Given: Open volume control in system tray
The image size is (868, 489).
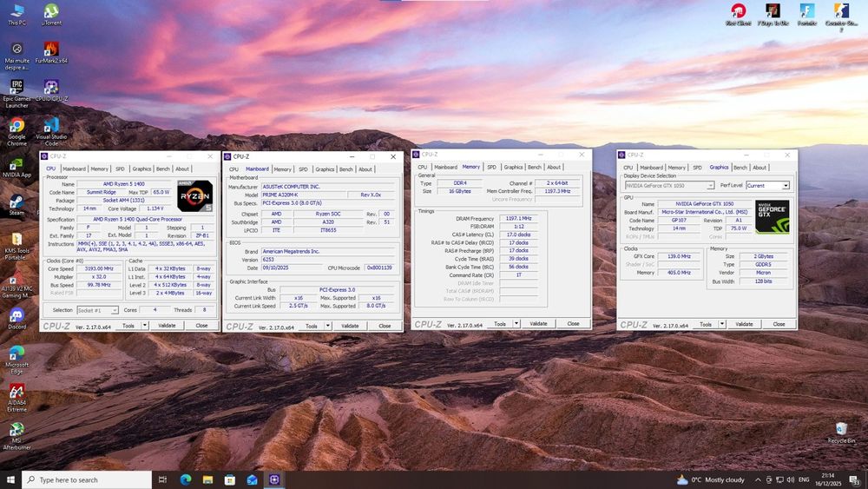Looking at the screenshot, I should pyautogui.click(x=791, y=479).
